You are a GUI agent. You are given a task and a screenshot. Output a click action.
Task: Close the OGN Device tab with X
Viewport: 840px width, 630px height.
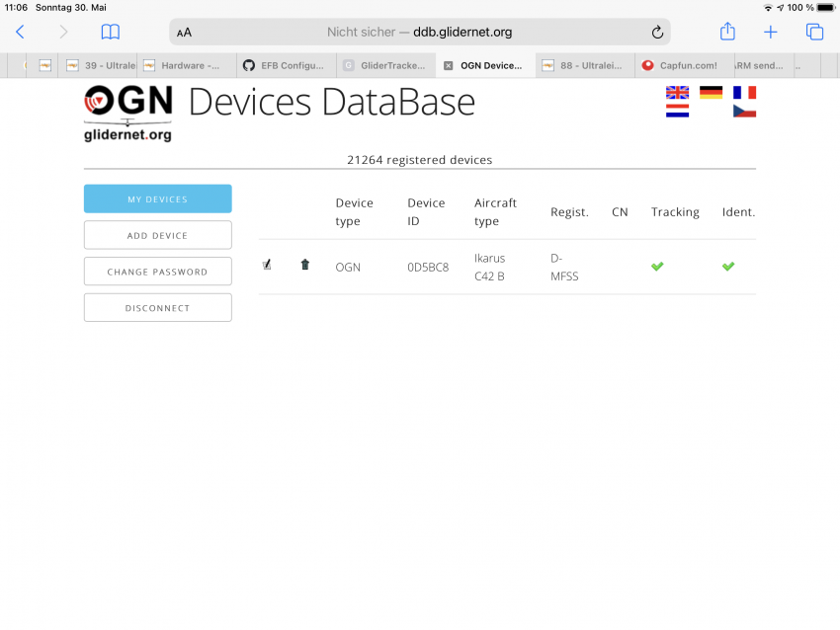(449, 66)
